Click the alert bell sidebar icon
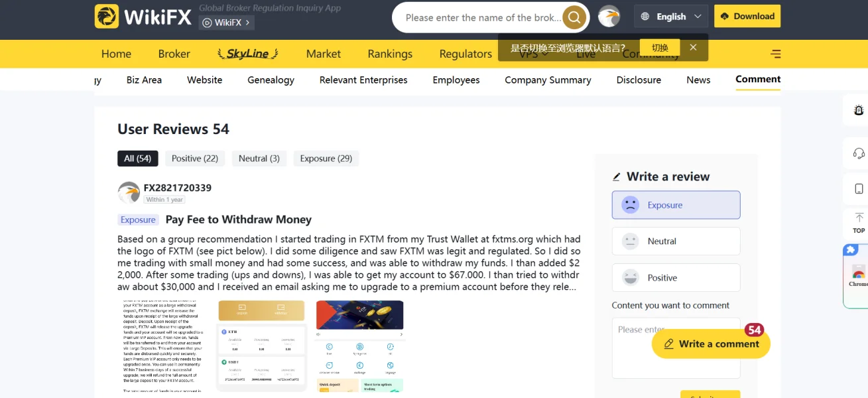This screenshot has height=398, width=868. 859,110
